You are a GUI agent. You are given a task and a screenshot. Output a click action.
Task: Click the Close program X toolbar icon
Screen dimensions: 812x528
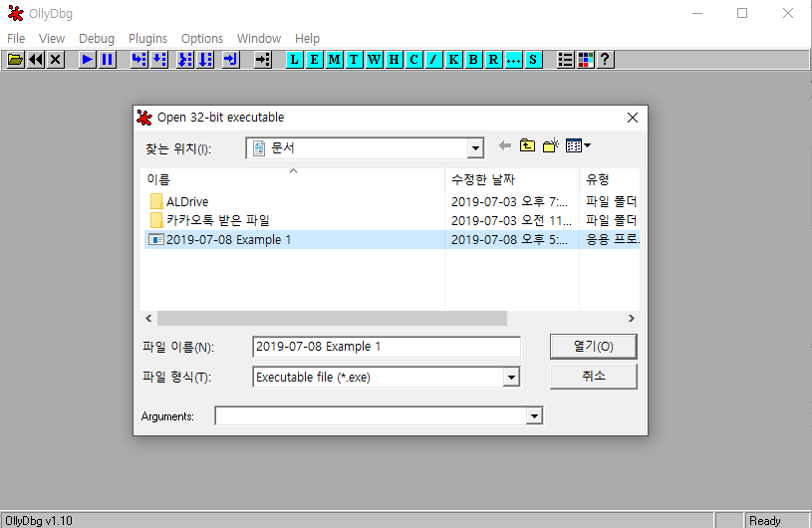(x=56, y=60)
